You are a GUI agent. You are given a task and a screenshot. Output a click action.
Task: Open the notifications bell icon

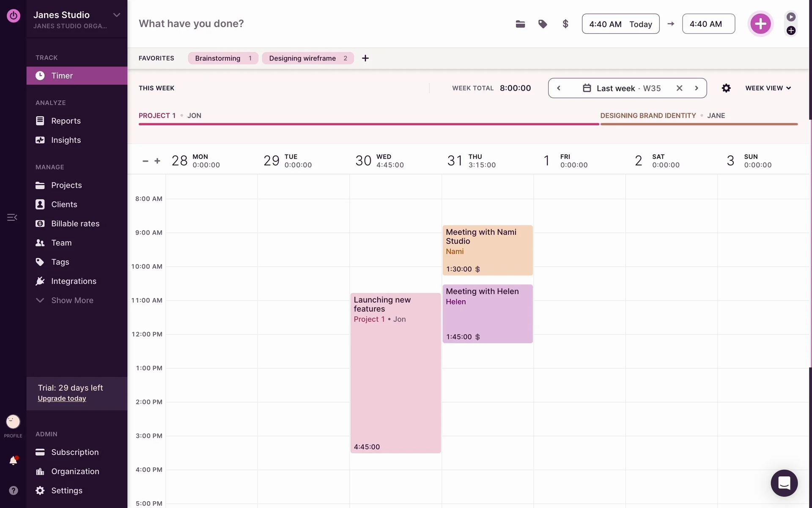14,461
